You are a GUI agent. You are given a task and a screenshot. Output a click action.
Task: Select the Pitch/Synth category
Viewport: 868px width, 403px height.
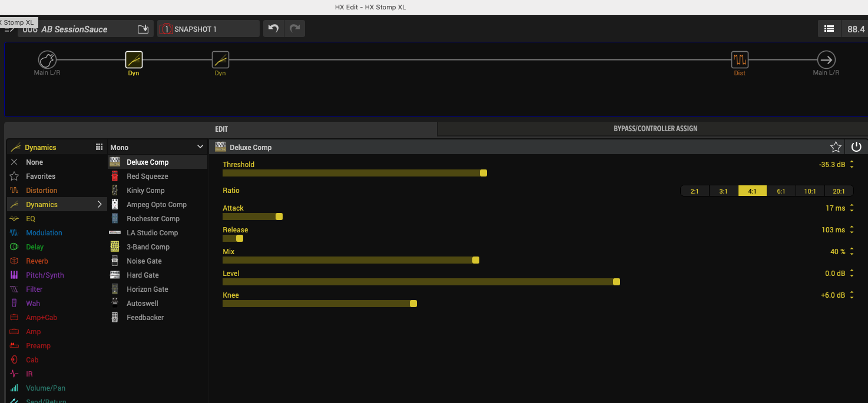[57, 275]
